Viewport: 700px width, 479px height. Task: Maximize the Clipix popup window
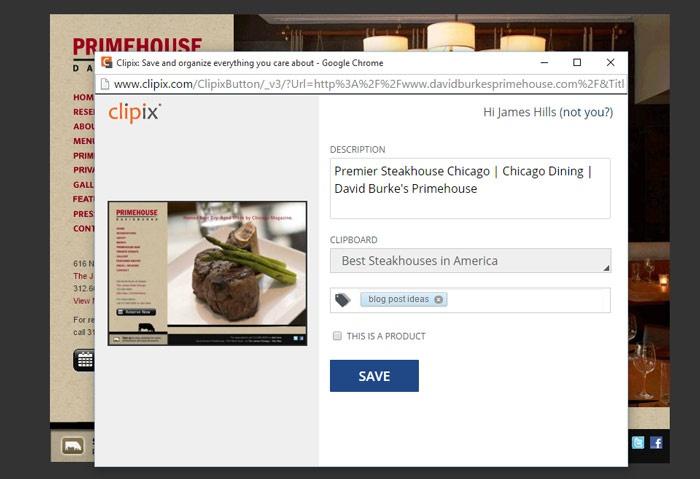point(577,62)
